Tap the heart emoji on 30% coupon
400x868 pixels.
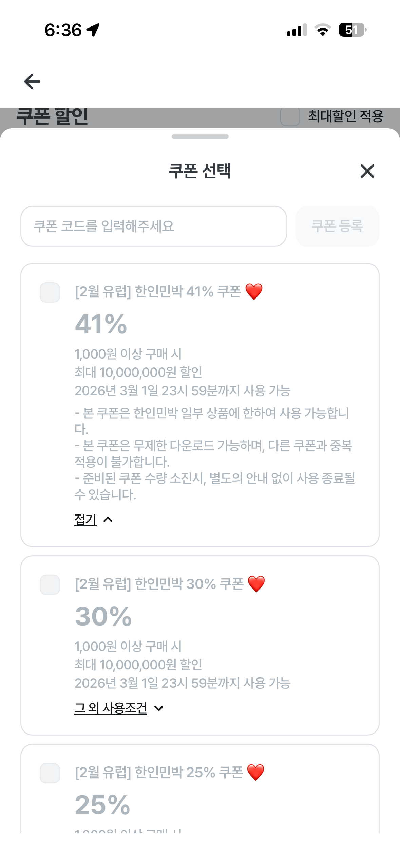[x=256, y=584]
